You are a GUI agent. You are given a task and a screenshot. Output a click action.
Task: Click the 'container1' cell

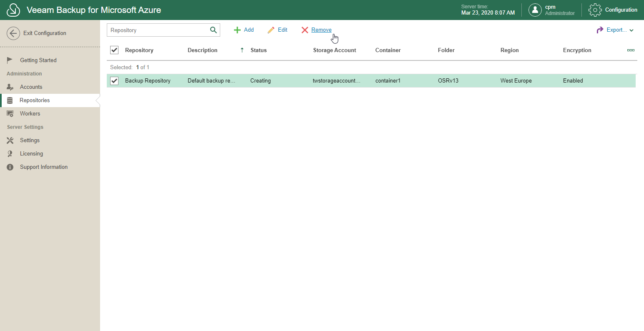[x=388, y=80]
